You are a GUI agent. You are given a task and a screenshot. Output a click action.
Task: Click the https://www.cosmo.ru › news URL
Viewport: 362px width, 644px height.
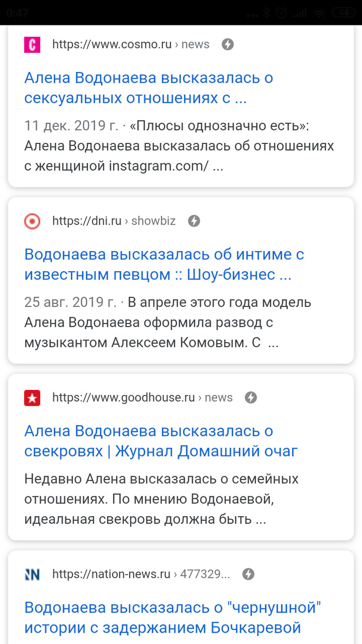pyautogui.click(x=130, y=45)
